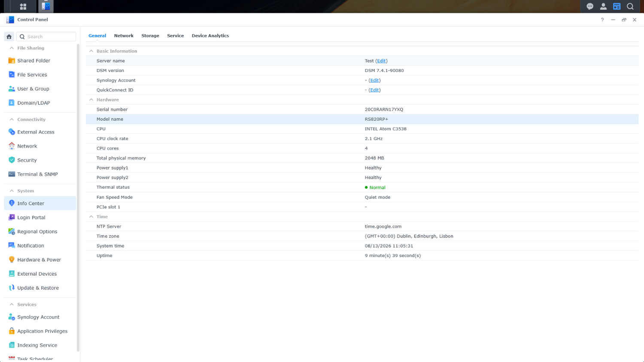The height and width of the screenshot is (362, 644).
Task: Switch to the Storage tab
Action: 150,36
